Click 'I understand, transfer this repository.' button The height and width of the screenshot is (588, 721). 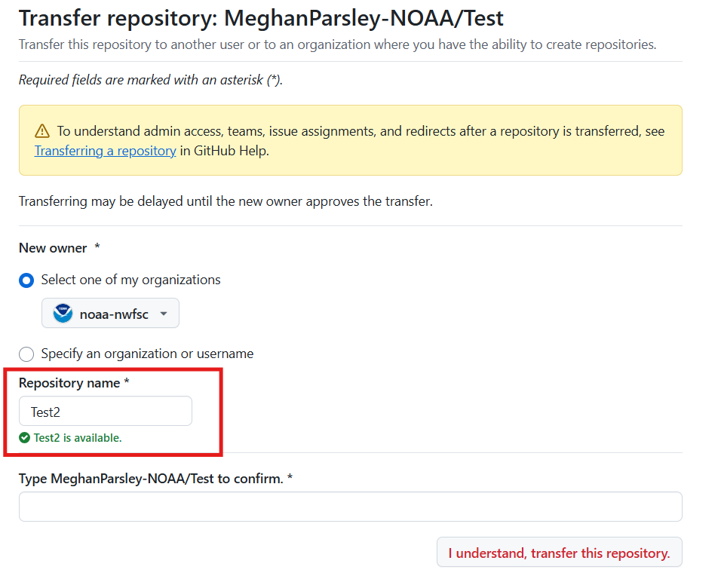(x=559, y=552)
